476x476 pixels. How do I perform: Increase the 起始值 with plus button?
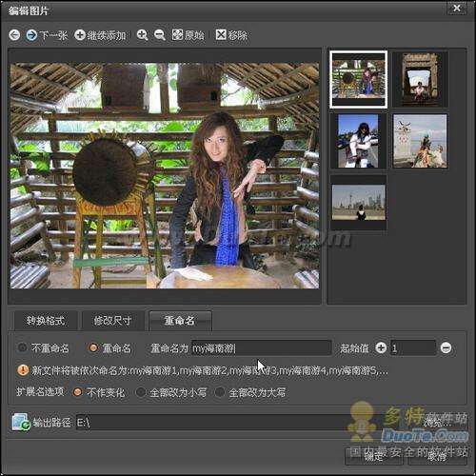pyautogui.click(x=381, y=347)
